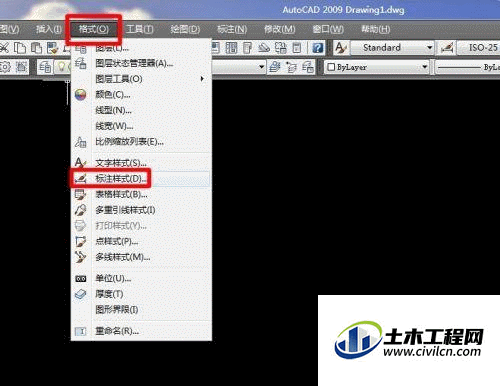Viewport: 500px width, 386px height.
Task: Click the Workspace Settings gear icon
Action: (x=5, y=67)
